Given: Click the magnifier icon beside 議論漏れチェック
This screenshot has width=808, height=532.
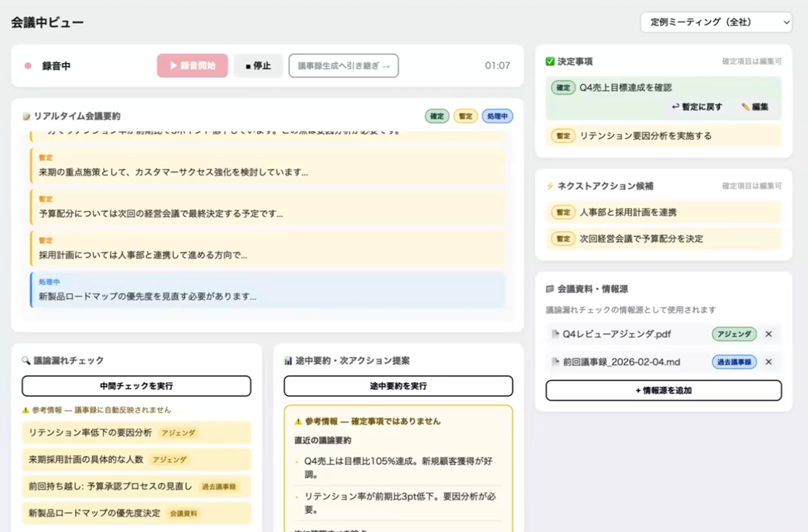Looking at the screenshot, I should (27, 360).
